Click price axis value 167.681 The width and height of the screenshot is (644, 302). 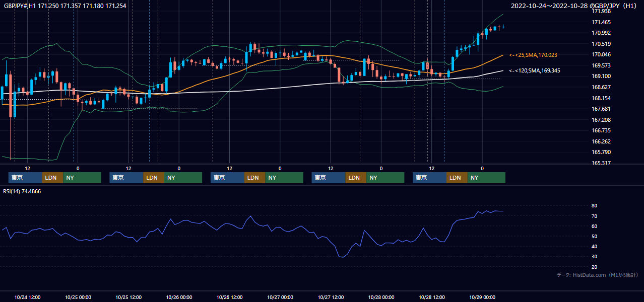601,109
